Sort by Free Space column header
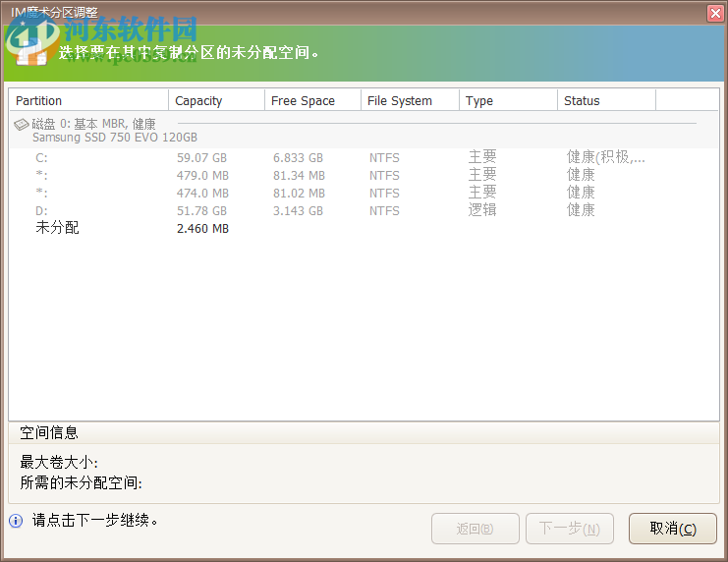Viewport: 728px width, 562px height. pos(312,101)
